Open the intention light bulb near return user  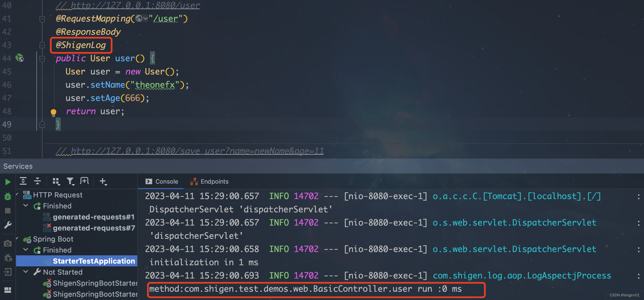coord(53,112)
